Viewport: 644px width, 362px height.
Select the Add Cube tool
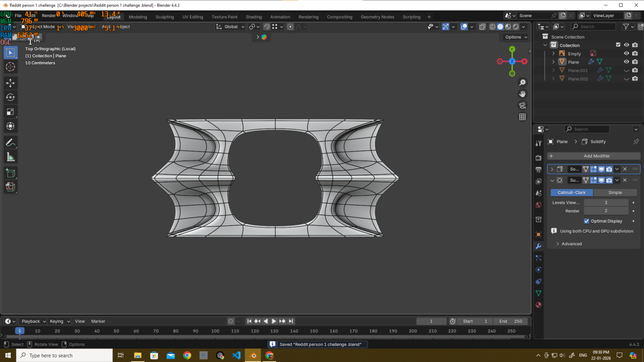(11, 173)
